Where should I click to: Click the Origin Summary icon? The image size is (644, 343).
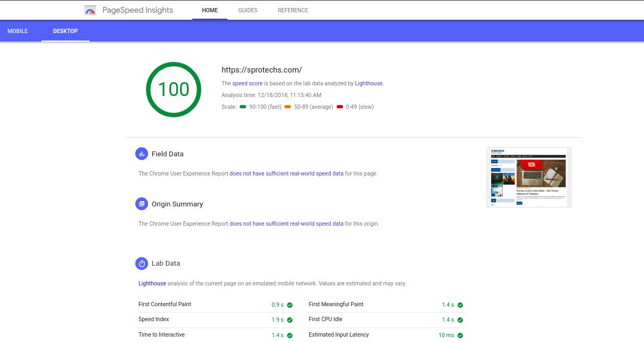(x=142, y=204)
